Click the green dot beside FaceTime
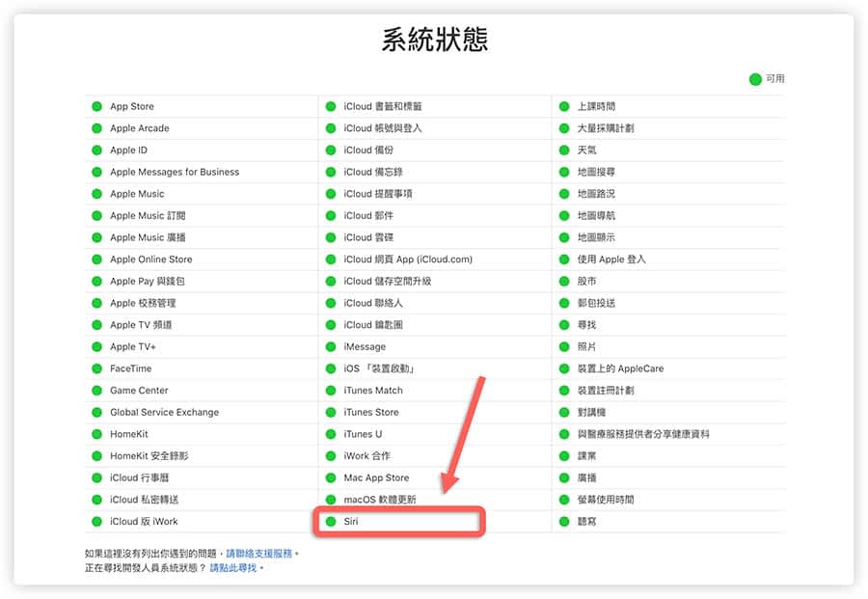The image size is (868, 599). (96, 368)
